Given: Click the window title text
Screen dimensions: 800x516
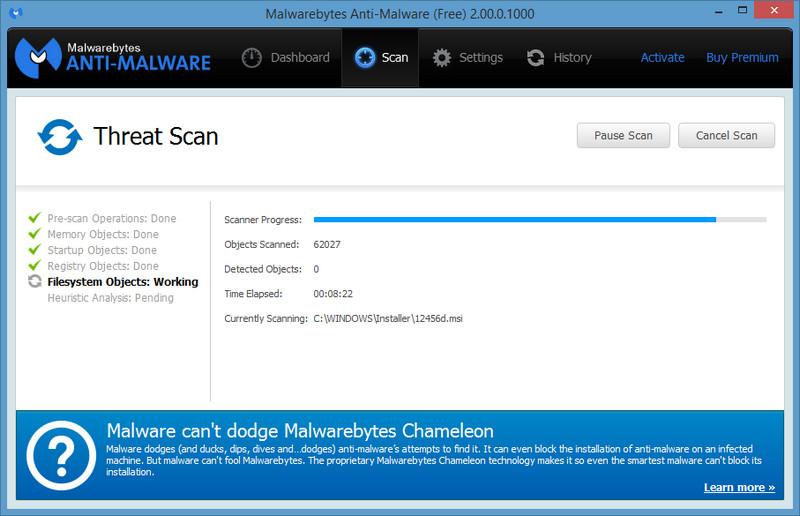Looking at the screenshot, I should [400, 13].
